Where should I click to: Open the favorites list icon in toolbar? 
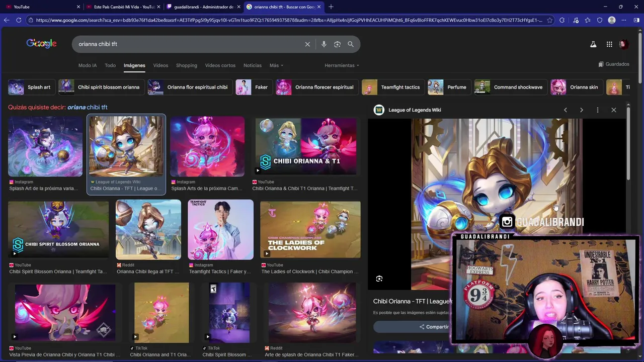[x=588, y=20]
